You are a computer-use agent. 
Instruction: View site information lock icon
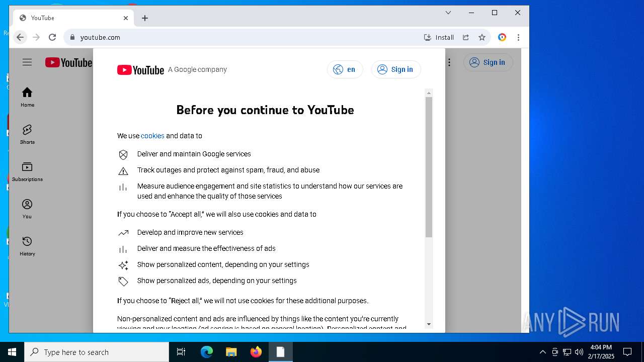pyautogui.click(x=72, y=37)
